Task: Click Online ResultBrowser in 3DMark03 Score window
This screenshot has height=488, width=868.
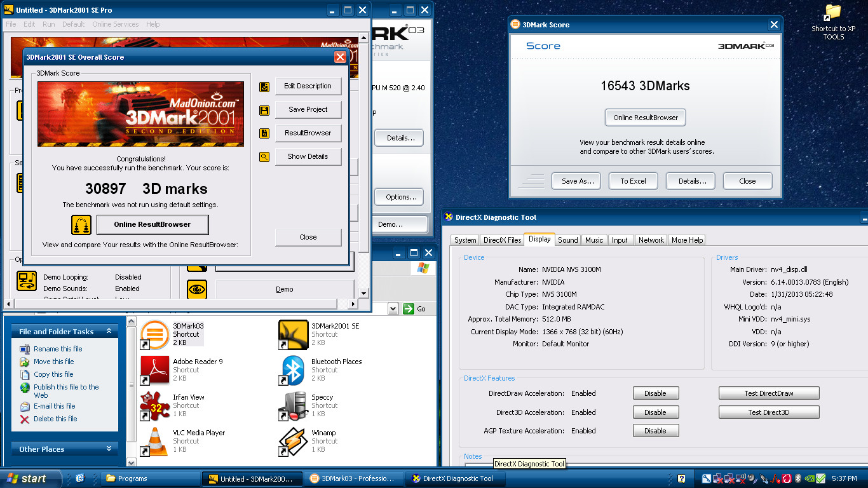Action: [646, 118]
